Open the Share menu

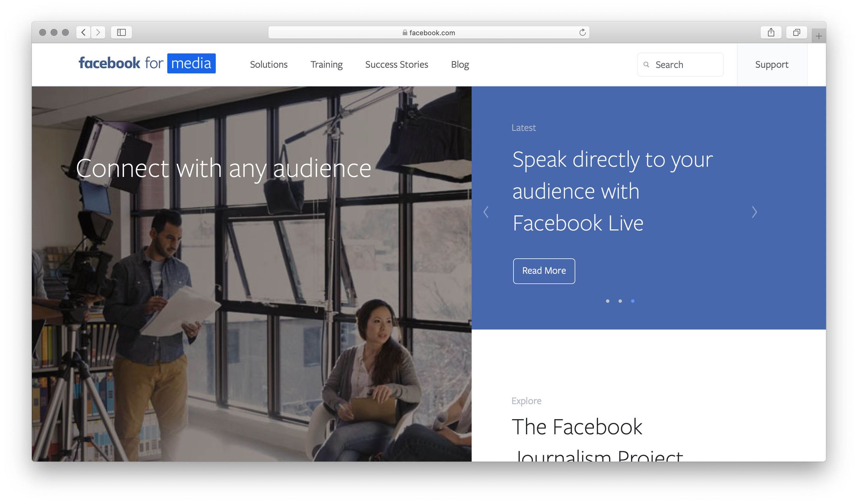771,32
